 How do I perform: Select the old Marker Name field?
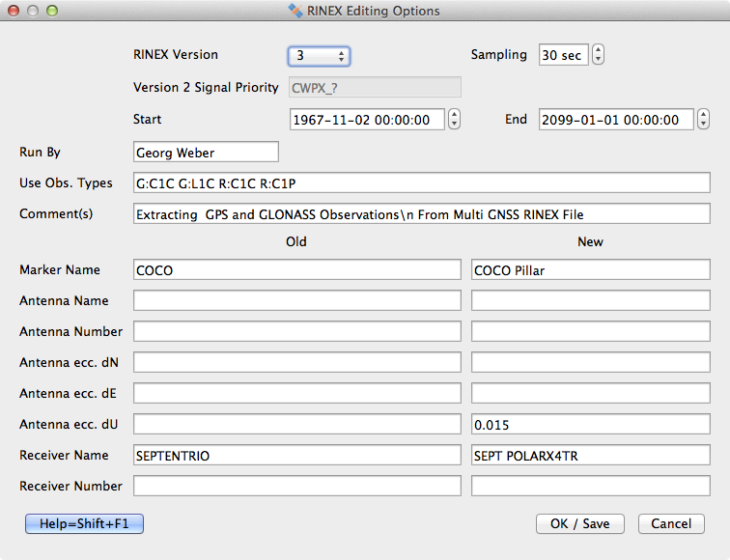[x=297, y=270]
